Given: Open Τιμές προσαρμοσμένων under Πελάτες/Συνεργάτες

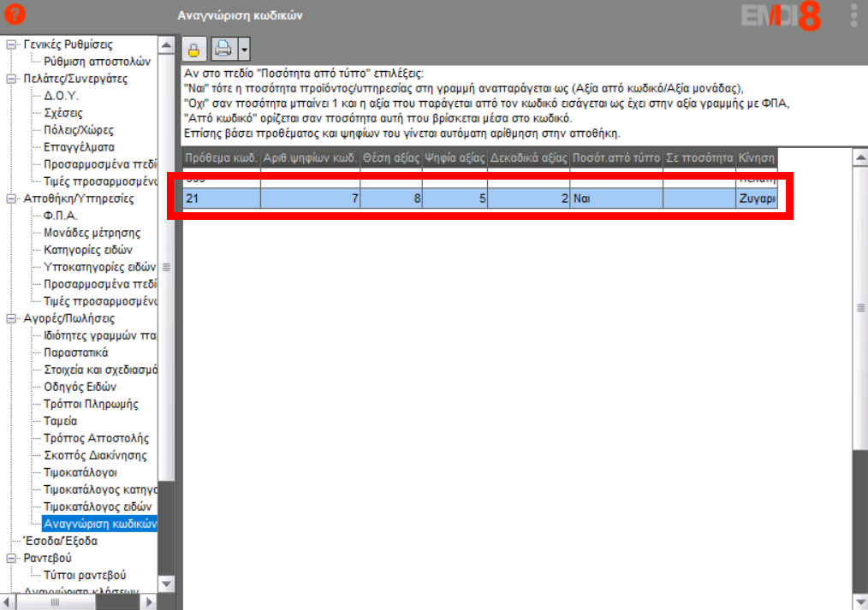Looking at the screenshot, I should click(x=100, y=181).
